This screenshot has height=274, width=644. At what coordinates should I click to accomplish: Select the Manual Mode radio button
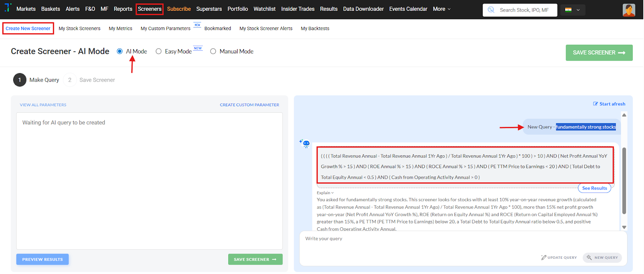pos(213,52)
